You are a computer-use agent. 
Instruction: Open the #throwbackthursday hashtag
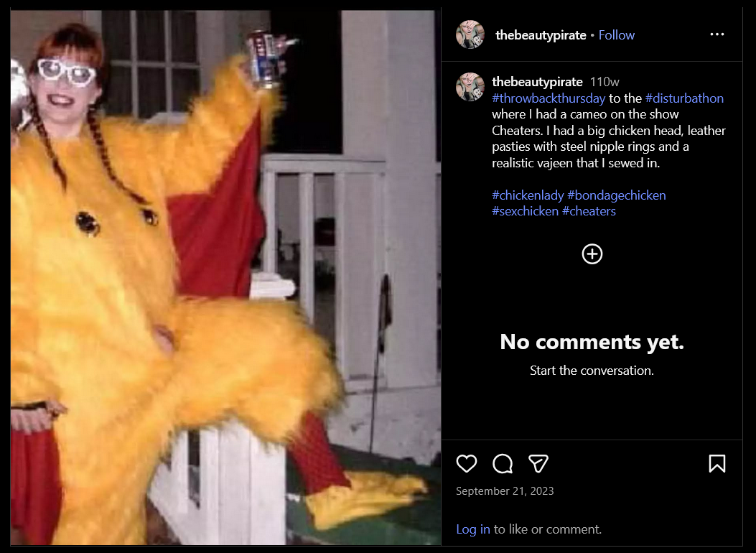(x=549, y=98)
